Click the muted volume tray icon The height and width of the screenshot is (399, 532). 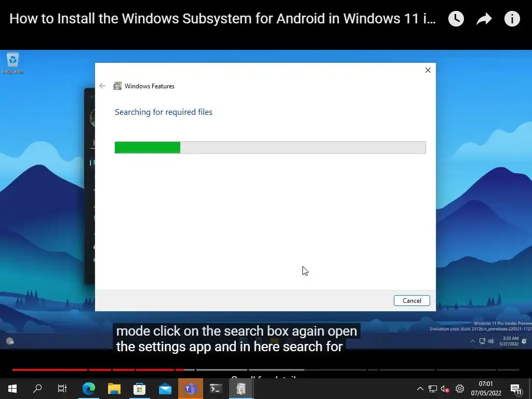445,389
